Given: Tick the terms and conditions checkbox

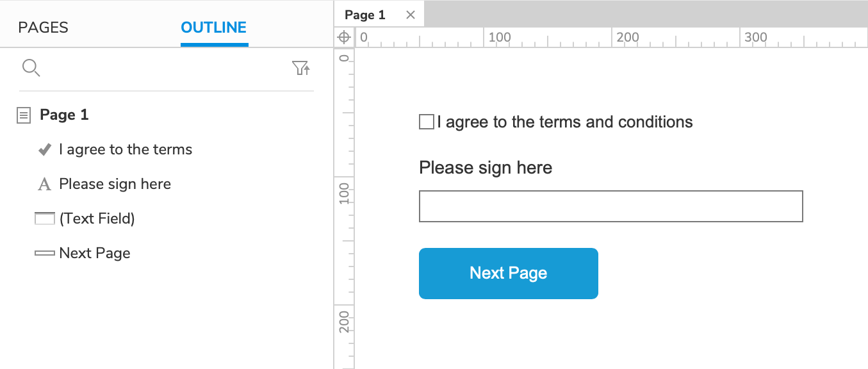Looking at the screenshot, I should (x=427, y=122).
